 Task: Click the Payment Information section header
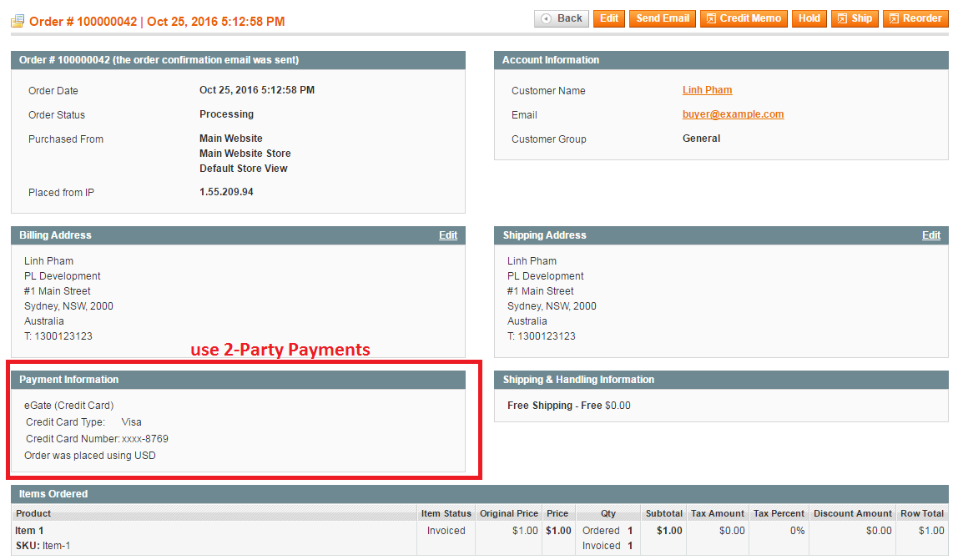tap(69, 380)
